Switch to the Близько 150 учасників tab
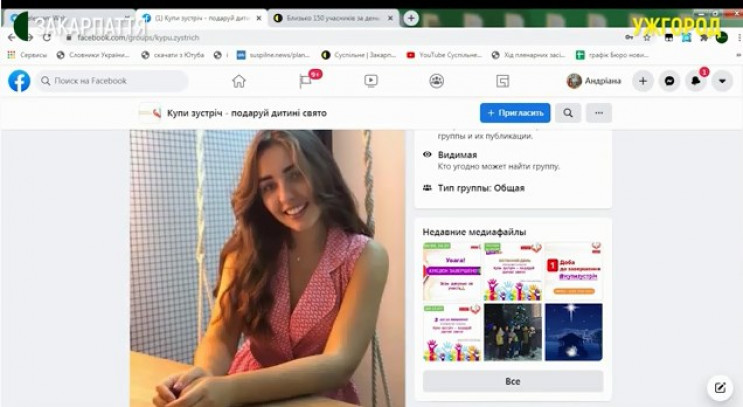 click(x=333, y=18)
